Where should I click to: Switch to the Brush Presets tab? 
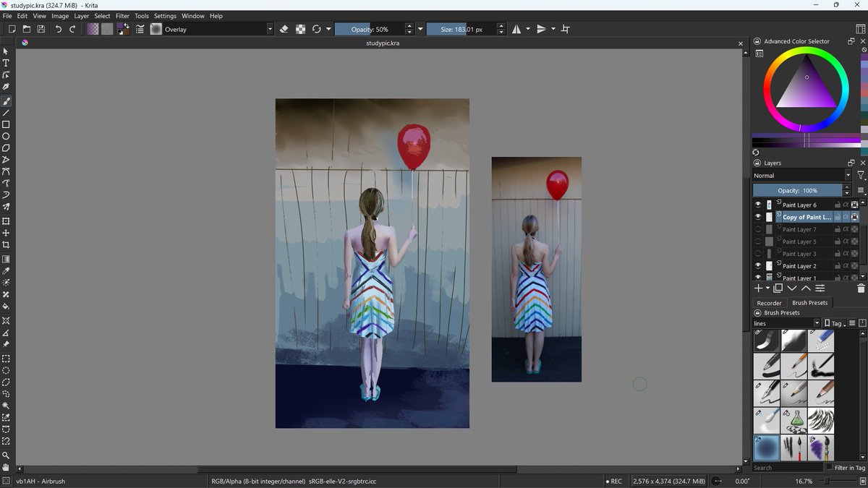click(x=809, y=303)
